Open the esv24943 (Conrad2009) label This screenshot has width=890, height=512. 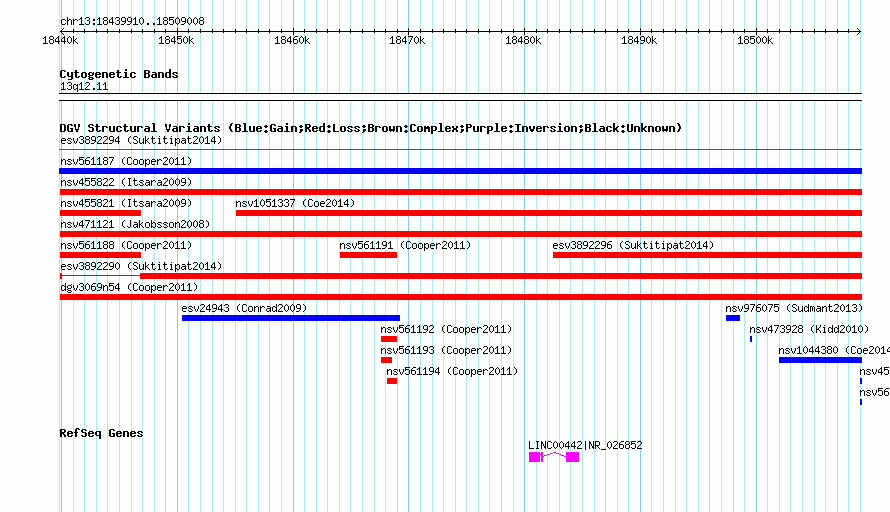click(244, 308)
